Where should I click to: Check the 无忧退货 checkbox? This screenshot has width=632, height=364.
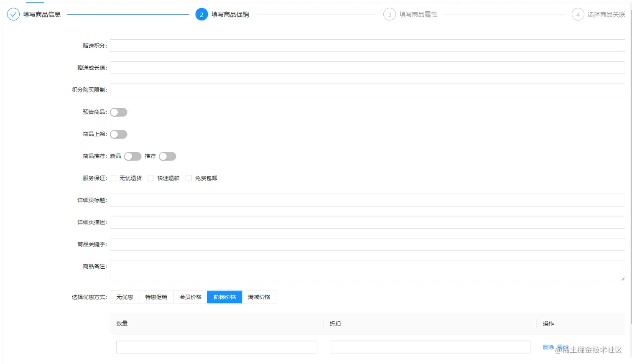pos(113,178)
